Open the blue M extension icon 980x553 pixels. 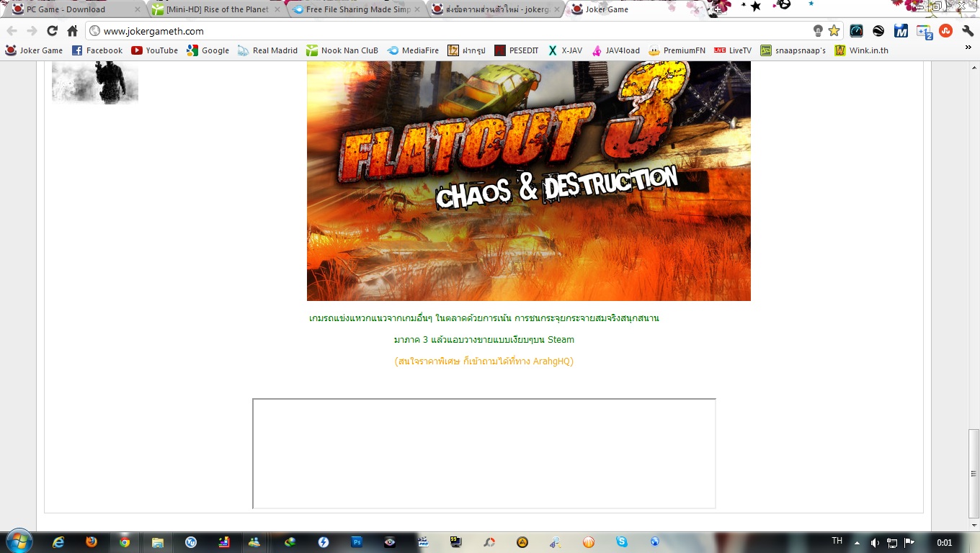(x=901, y=31)
